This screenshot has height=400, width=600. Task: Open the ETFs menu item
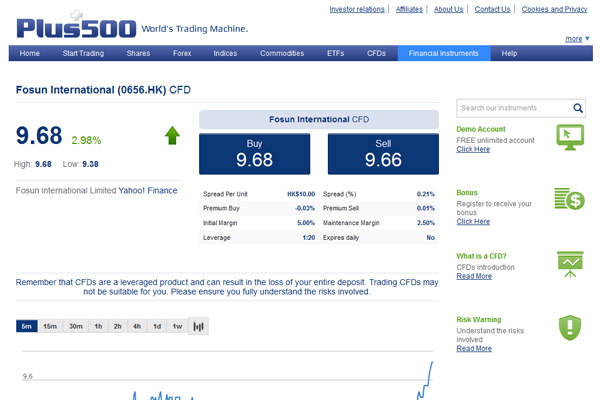coord(335,53)
